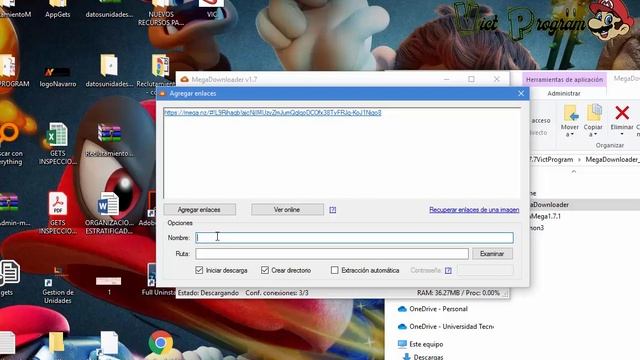Viewport: 640px width, 360px height.
Task: Focus the Nombre input field
Action: tap(354, 238)
